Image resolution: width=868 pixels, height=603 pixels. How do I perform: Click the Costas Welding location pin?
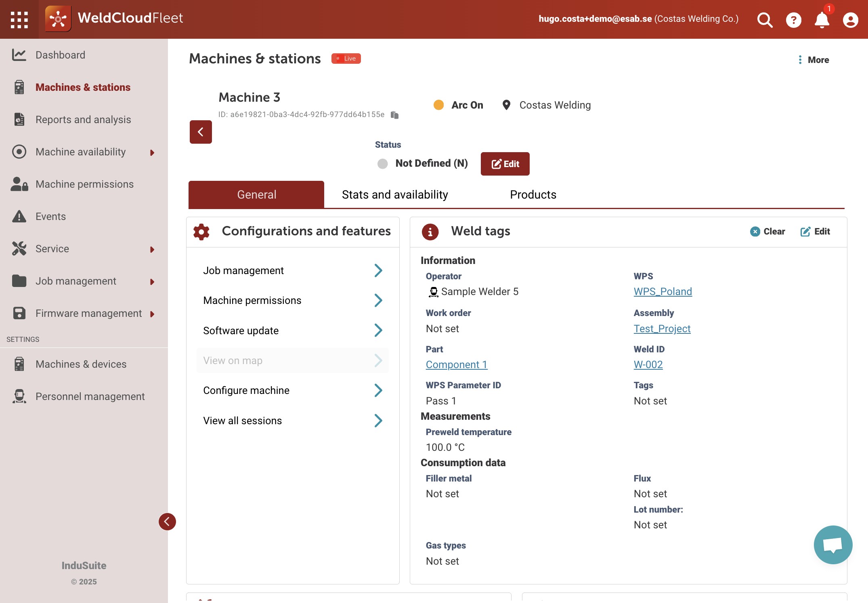506,105
